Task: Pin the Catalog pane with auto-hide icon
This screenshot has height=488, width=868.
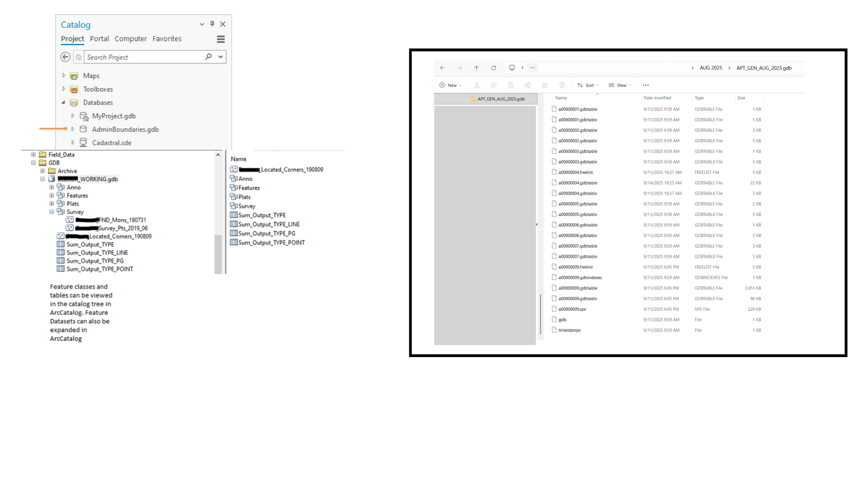Action: (212, 24)
